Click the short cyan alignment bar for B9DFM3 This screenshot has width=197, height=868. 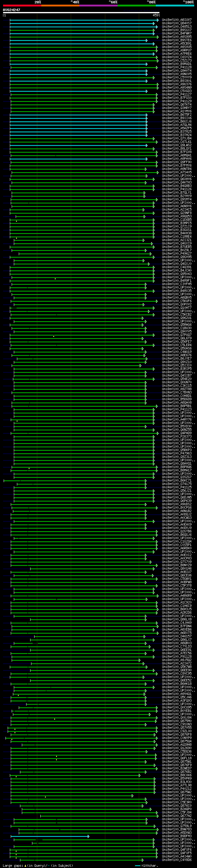[50, 836]
